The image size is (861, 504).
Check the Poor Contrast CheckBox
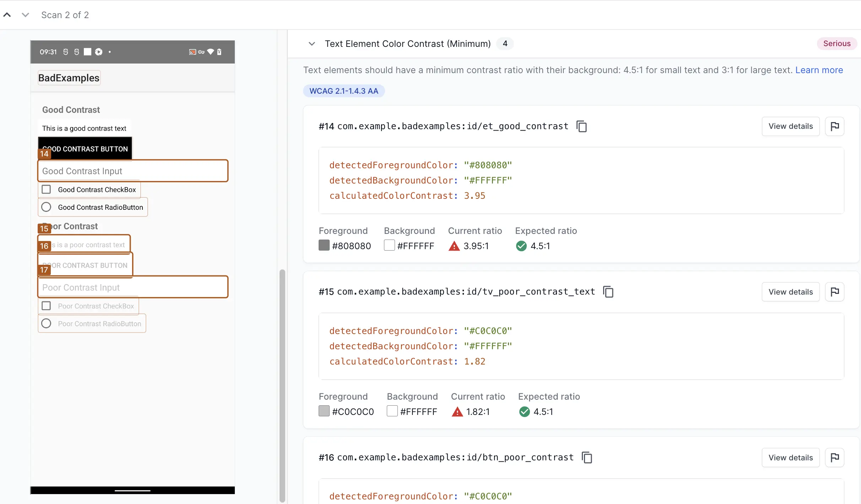(x=47, y=306)
